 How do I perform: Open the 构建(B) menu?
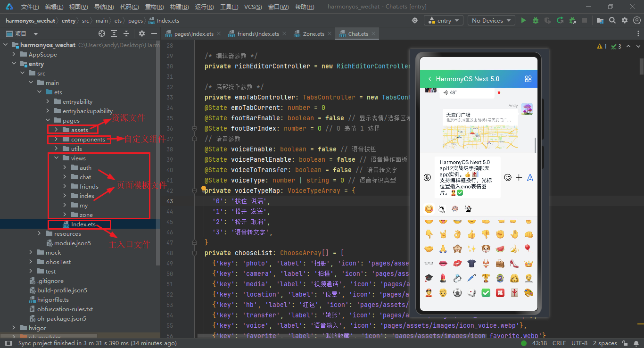point(179,7)
